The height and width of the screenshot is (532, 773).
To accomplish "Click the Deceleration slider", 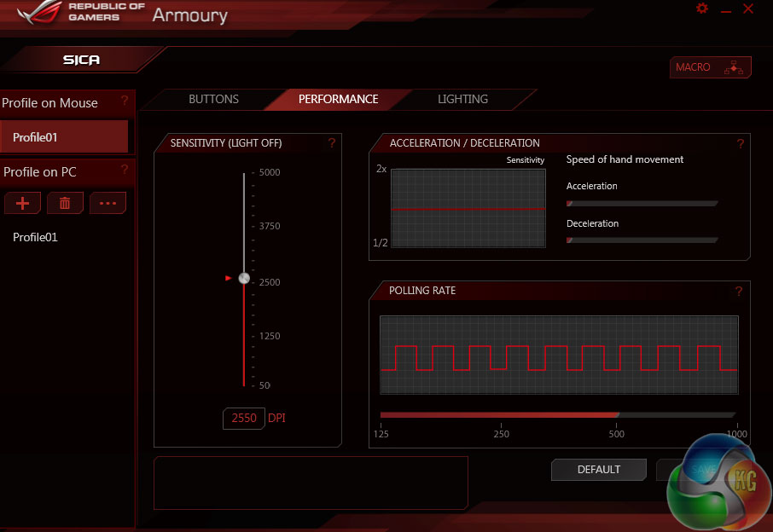I will click(x=642, y=240).
